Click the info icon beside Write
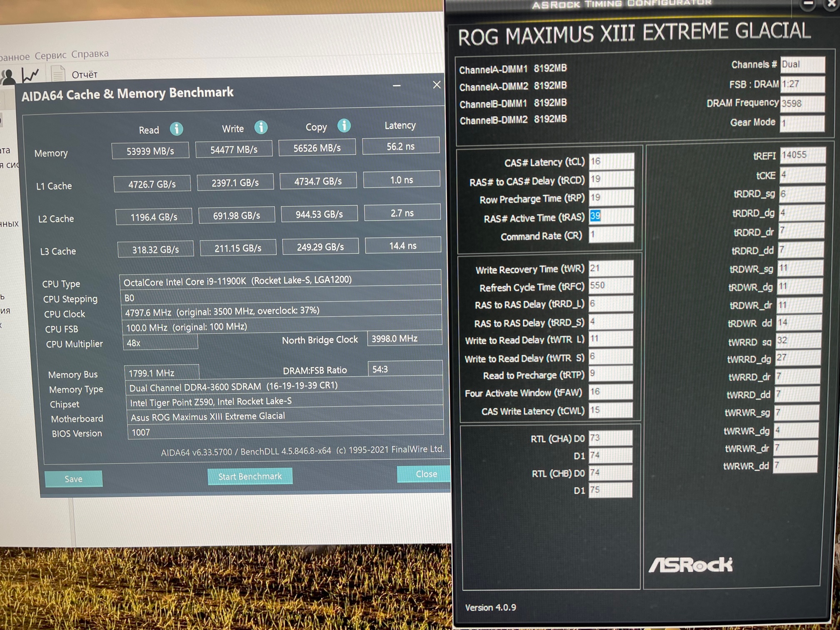The height and width of the screenshot is (630, 840). (x=261, y=127)
